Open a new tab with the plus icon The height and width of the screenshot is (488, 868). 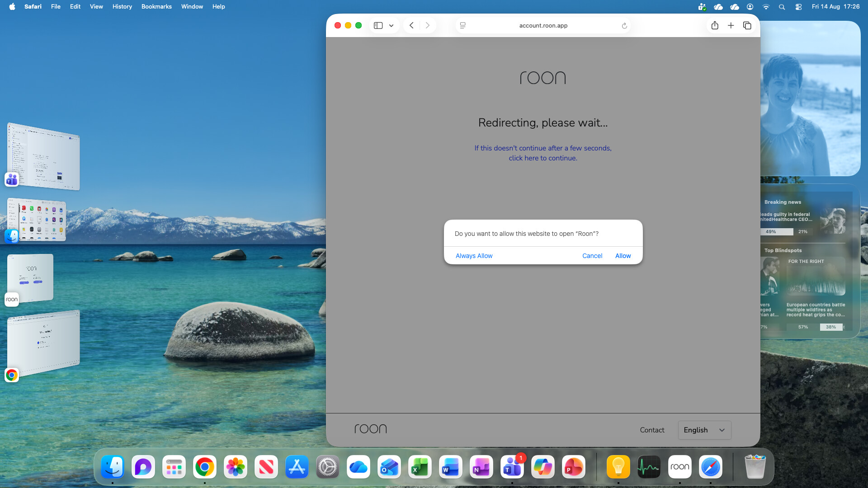[731, 26]
